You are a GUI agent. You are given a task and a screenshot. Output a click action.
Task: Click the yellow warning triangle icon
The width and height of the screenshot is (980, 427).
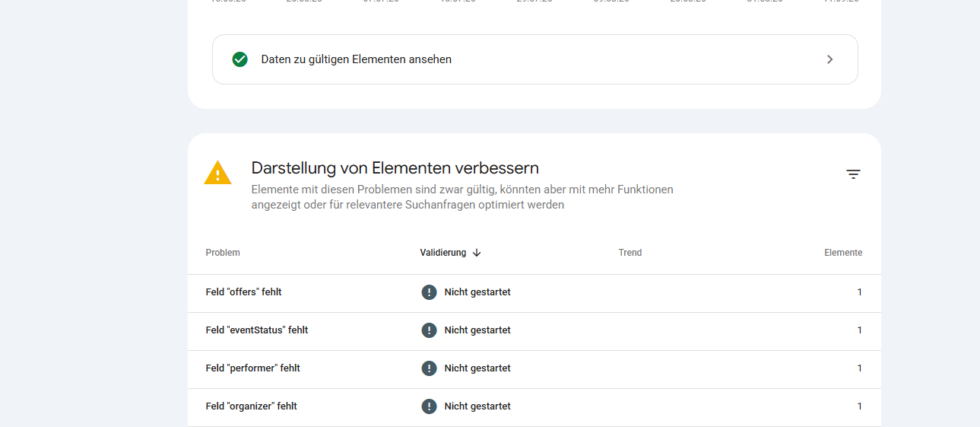[x=217, y=173]
